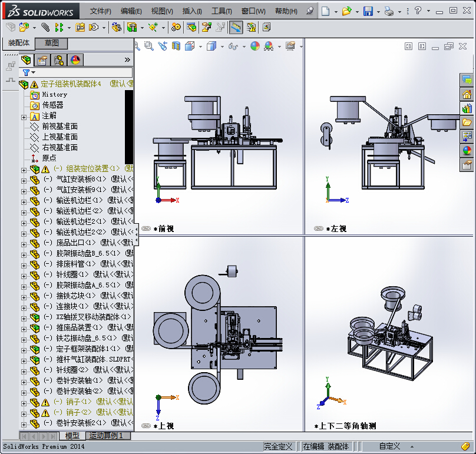Click the Linear Component Pattern icon
This screenshot has width=476, height=454.
(59, 28)
